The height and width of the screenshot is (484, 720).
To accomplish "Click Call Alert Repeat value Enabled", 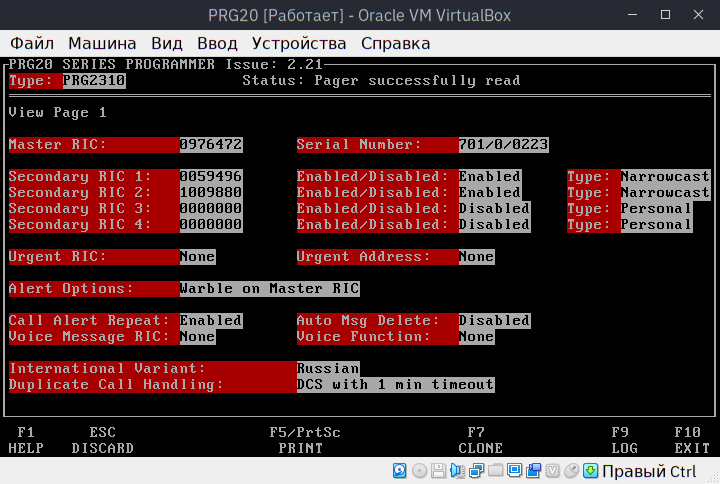I will coord(211,321).
